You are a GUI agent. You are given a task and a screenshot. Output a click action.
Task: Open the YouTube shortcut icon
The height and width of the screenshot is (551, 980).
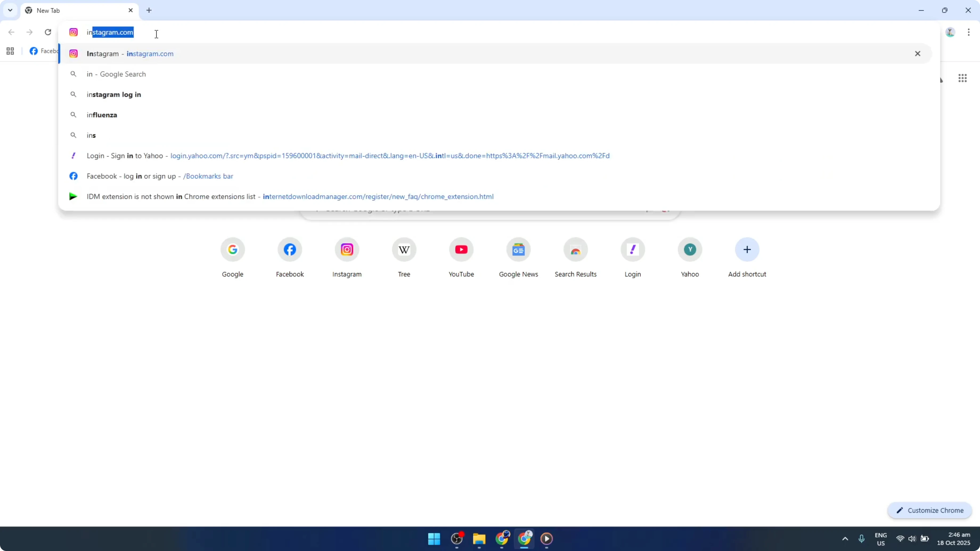[x=461, y=249]
